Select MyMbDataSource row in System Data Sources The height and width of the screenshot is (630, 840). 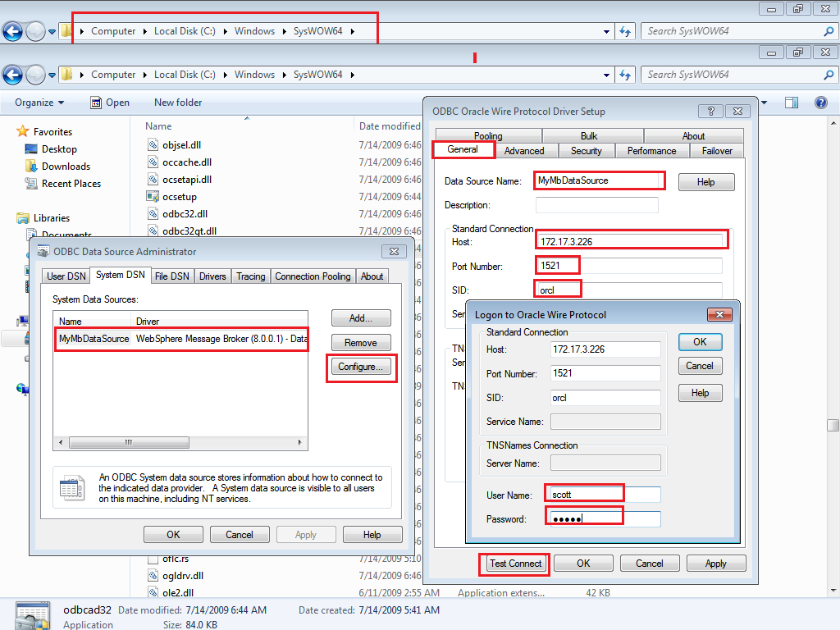pos(181,339)
